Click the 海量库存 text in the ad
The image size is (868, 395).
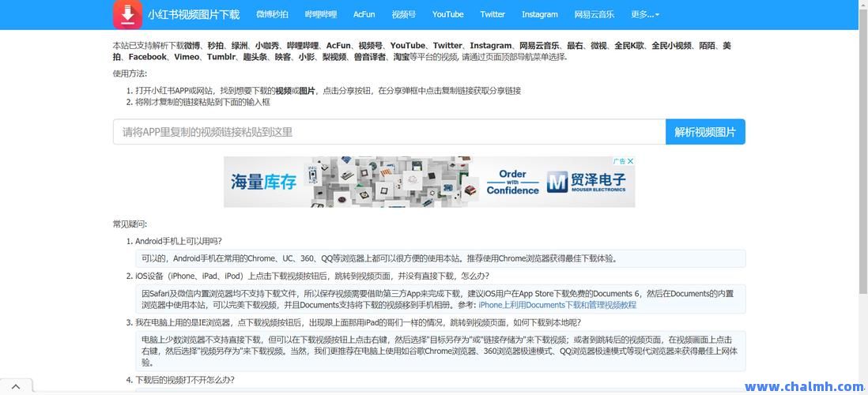pos(263,182)
